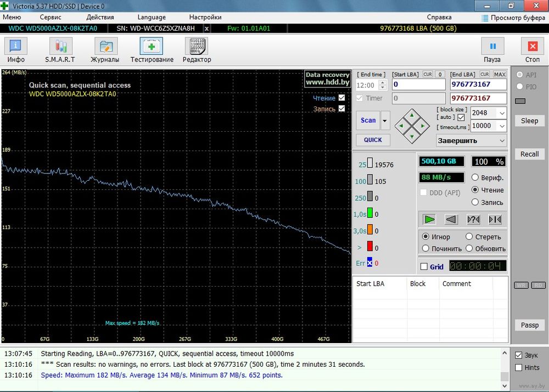Select the Обновить error action
The image size is (549, 392).
[x=469, y=249]
